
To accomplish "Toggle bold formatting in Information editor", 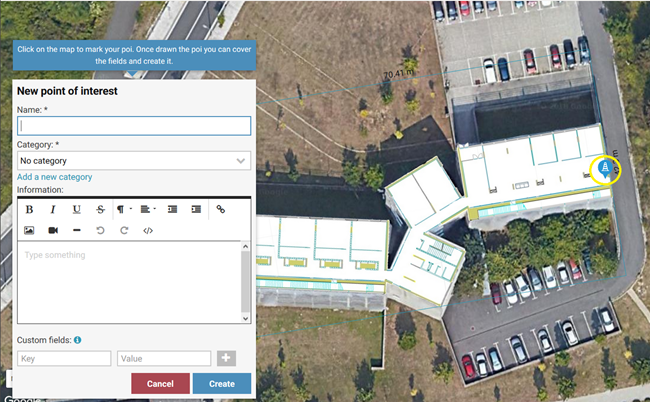I will click(29, 209).
